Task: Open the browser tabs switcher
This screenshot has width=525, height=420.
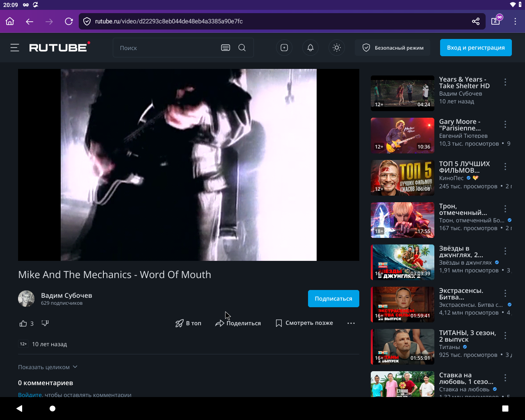Action: 496,21
